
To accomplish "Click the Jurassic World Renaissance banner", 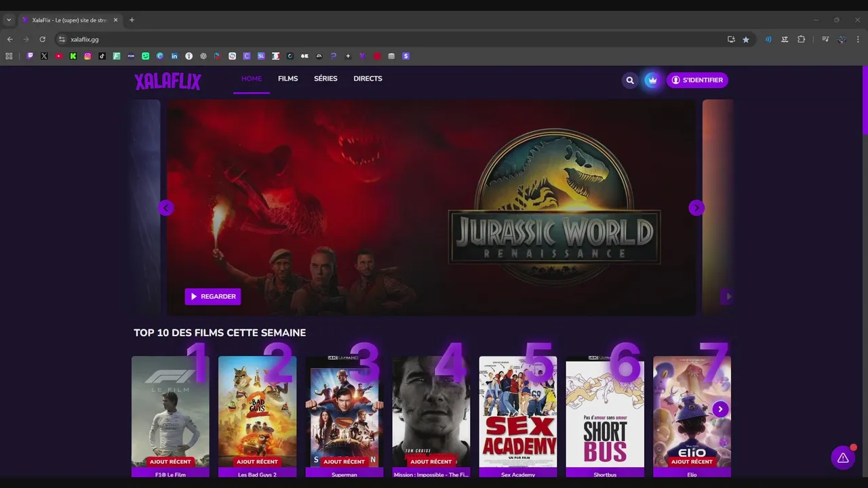I will tap(431, 207).
